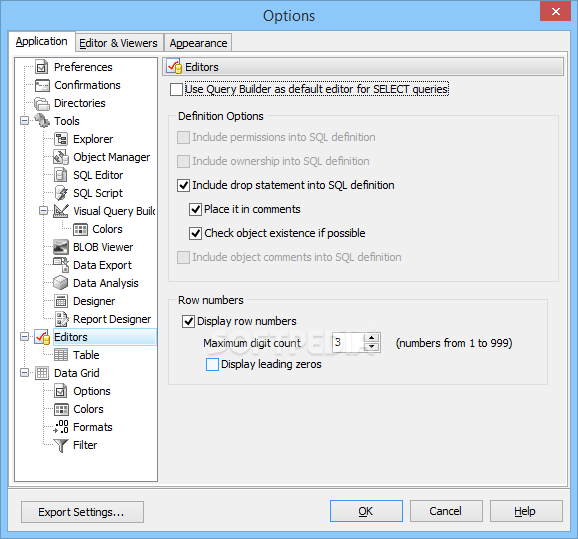This screenshot has height=539, width=578.
Task: Select Report Designer tree item
Action: tap(112, 319)
